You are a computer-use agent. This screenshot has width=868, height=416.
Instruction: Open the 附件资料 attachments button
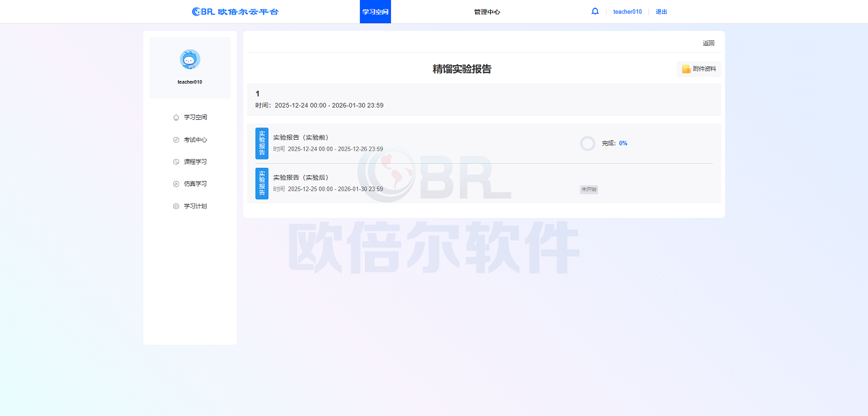click(699, 69)
